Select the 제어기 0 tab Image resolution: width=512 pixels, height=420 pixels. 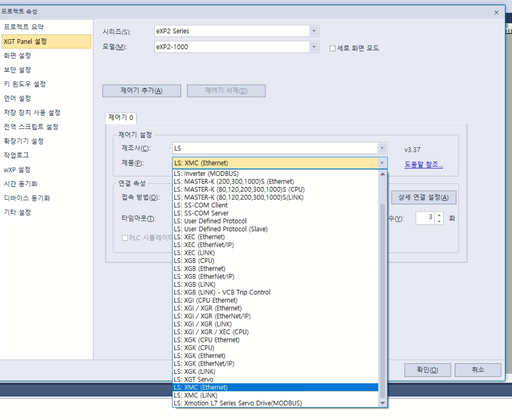tap(121, 117)
